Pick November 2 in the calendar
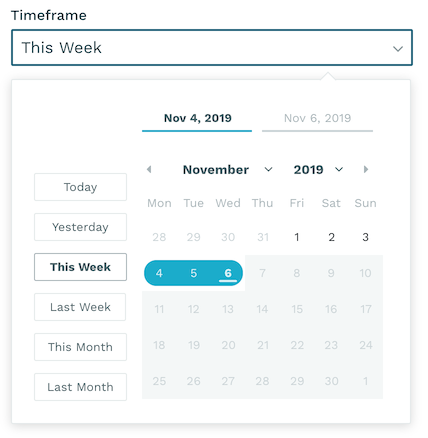 click(x=331, y=237)
